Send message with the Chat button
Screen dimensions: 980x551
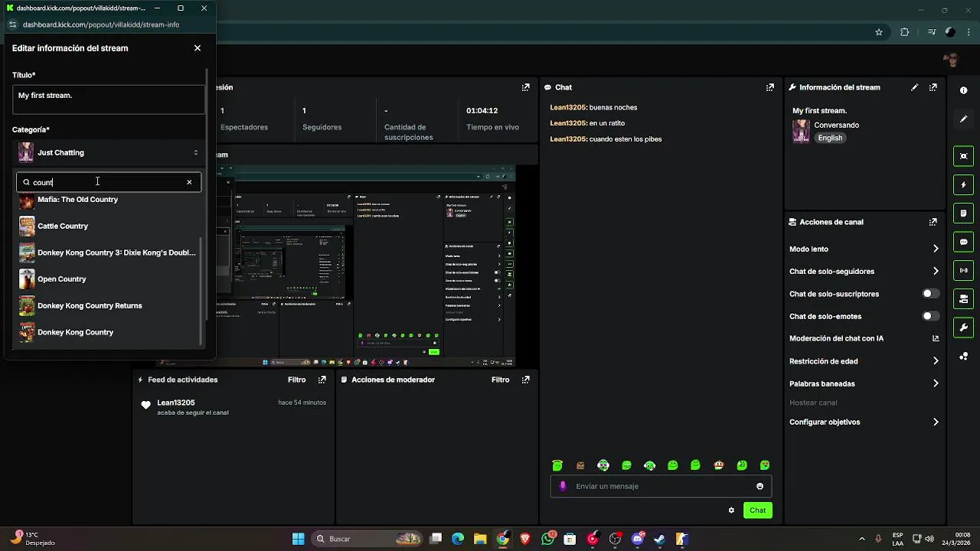[x=757, y=510]
